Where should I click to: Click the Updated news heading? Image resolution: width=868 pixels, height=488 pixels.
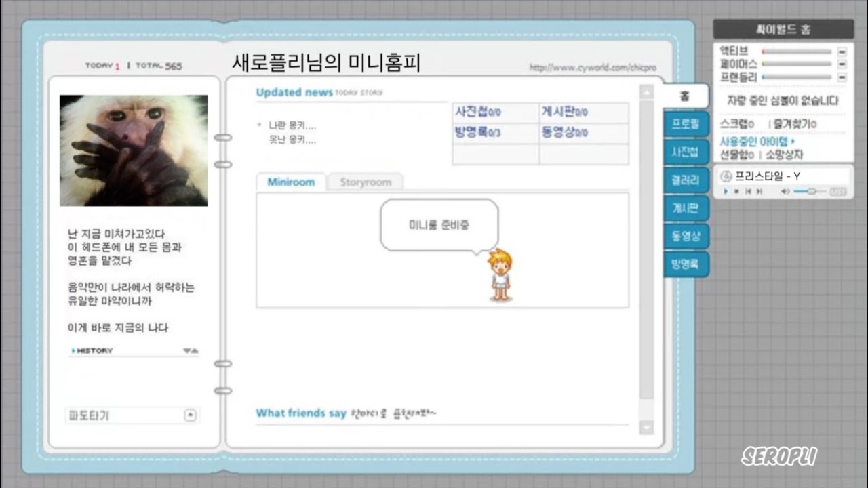pos(294,92)
